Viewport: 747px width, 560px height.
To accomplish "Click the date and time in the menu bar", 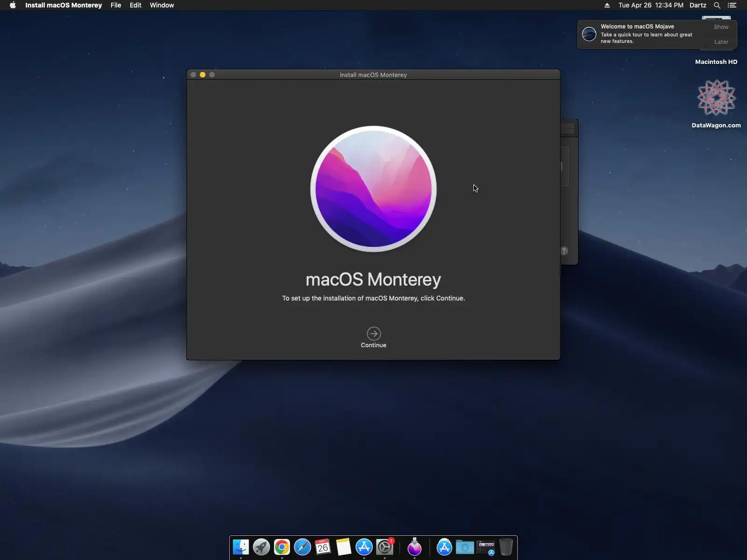I will click(651, 5).
